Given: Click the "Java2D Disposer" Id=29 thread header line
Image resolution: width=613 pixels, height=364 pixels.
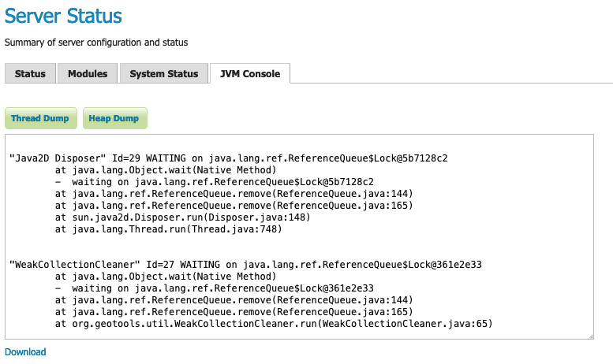Looking at the screenshot, I should point(228,158).
